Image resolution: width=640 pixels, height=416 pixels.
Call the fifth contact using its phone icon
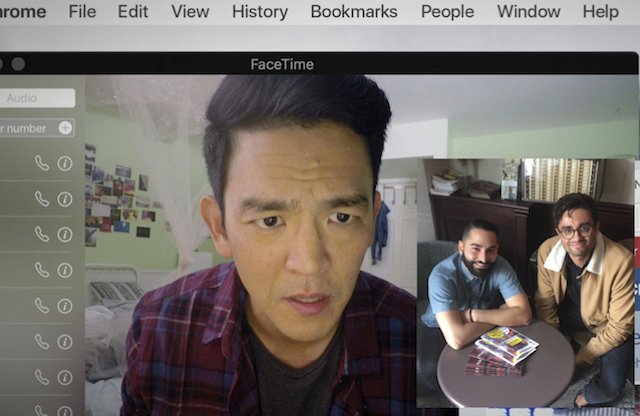(x=42, y=305)
